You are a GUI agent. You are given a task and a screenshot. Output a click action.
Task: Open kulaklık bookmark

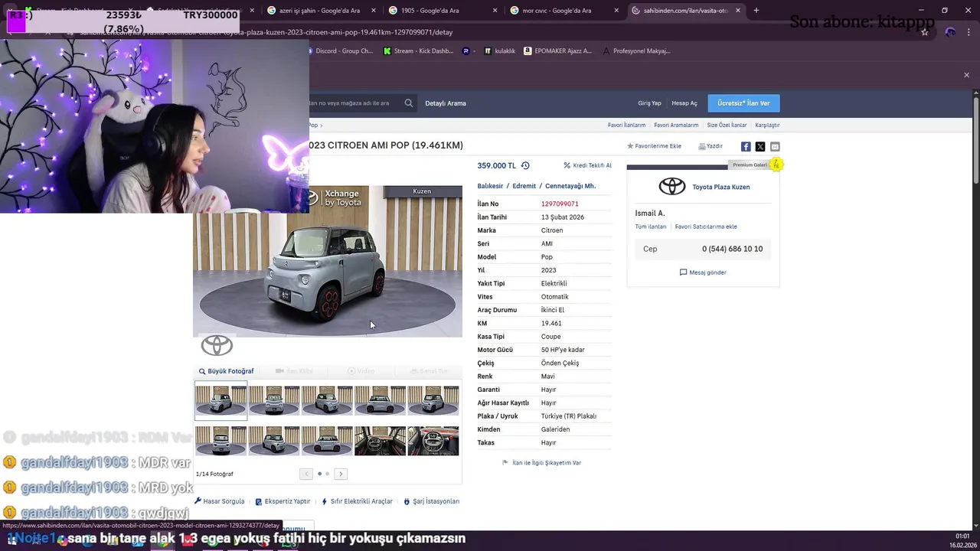click(500, 51)
